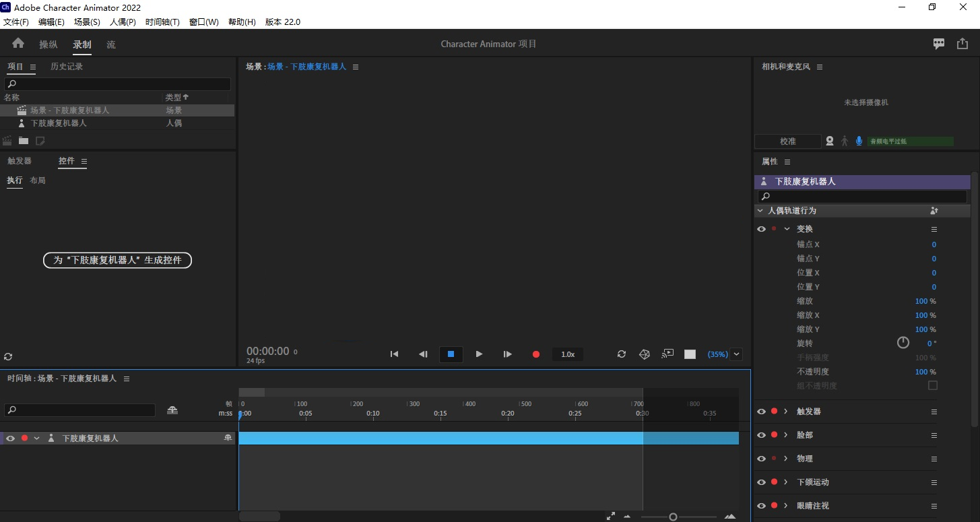Expand the Triggers (触发器) behavior group
Screen dimensions: 980x522
click(786, 411)
